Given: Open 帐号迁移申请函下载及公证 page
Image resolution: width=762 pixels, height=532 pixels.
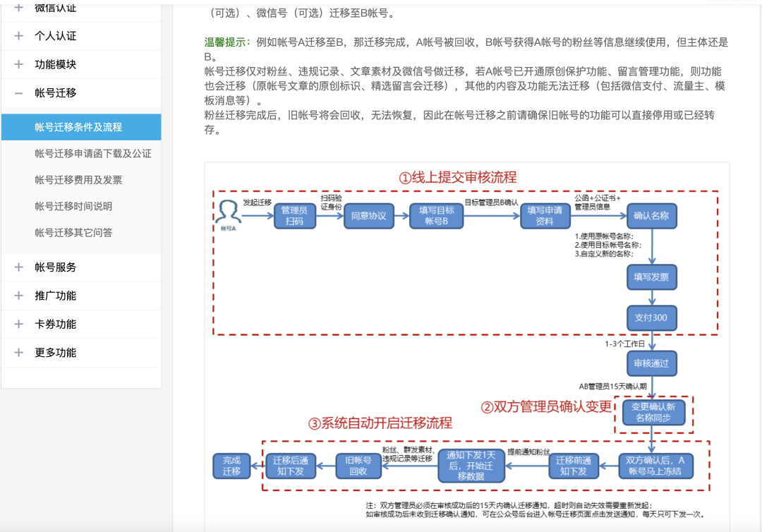Looking at the screenshot, I should coord(92,153).
